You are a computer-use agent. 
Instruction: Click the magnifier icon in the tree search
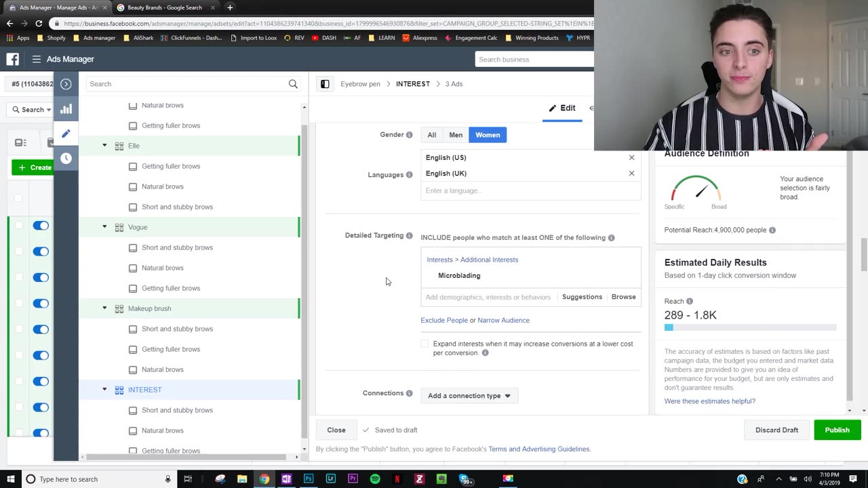point(293,84)
